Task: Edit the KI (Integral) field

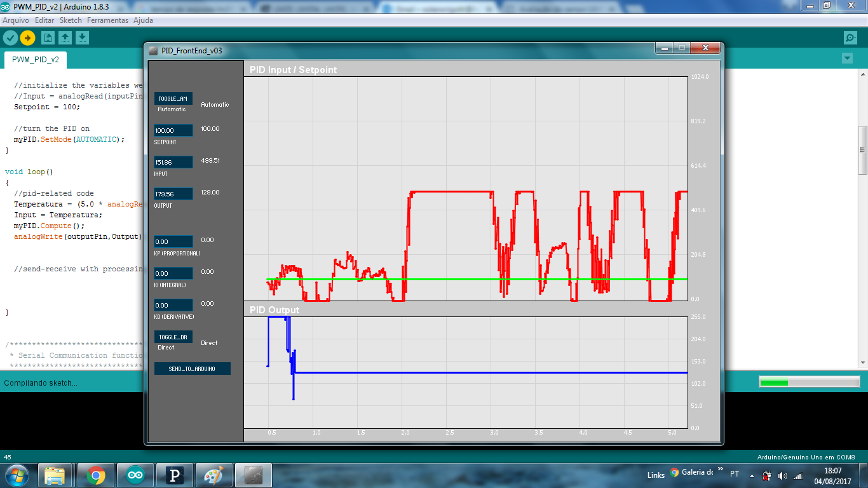Action: click(x=173, y=273)
